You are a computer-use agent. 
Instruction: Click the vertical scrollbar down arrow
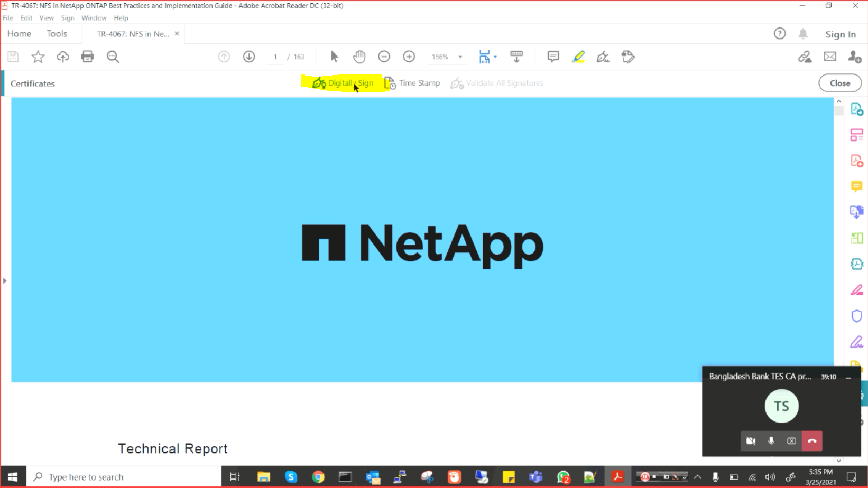[x=839, y=461]
